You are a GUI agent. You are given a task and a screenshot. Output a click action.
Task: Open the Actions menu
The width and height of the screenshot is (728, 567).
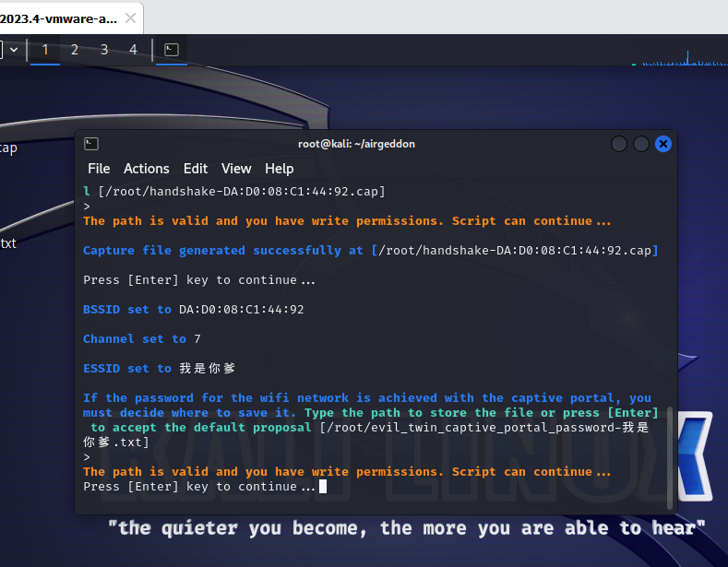147,169
